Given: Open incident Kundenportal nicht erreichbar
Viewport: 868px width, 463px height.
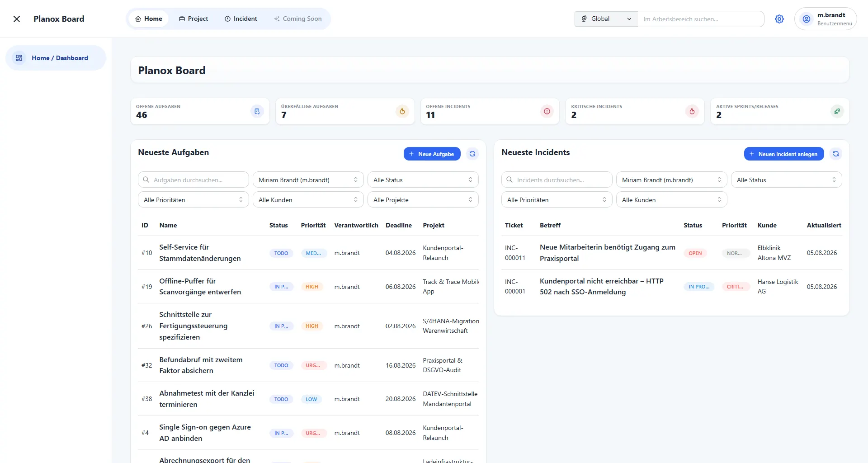Looking at the screenshot, I should (602, 286).
